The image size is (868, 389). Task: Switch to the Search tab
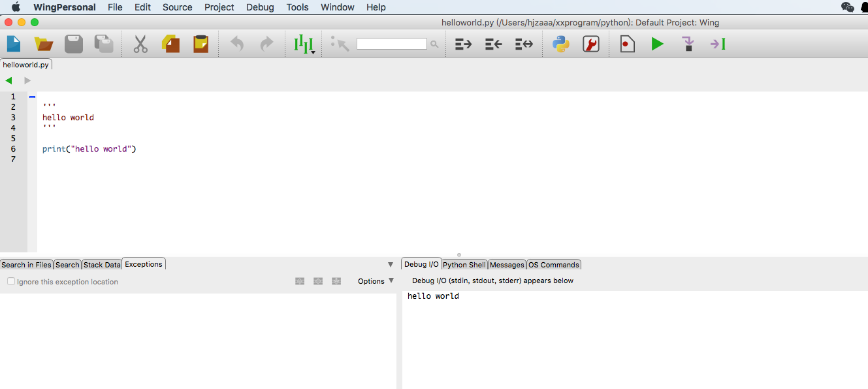click(67, 265)
